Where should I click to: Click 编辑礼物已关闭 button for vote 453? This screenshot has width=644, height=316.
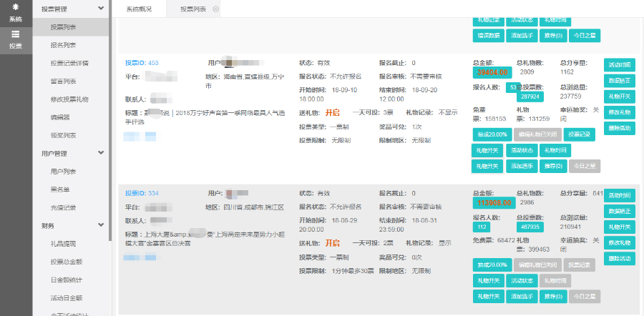click(x=537, y=134)
